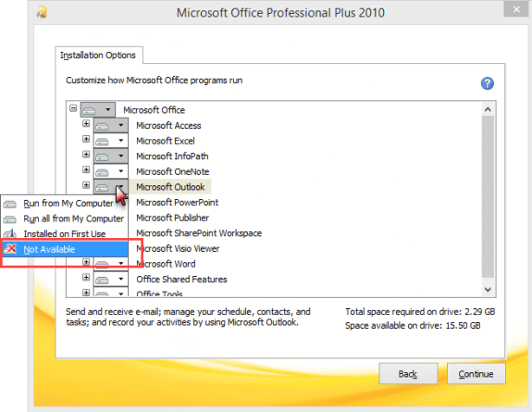The height and width of the screenshot is (412, 532).
Task: Click scroll up arrow in feature list
Action: tap(488, 109)
